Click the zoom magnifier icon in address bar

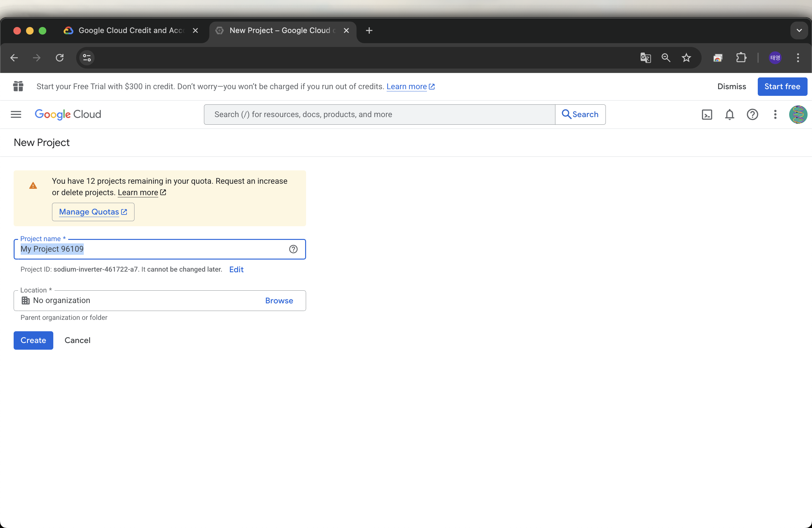coord(666,58)
